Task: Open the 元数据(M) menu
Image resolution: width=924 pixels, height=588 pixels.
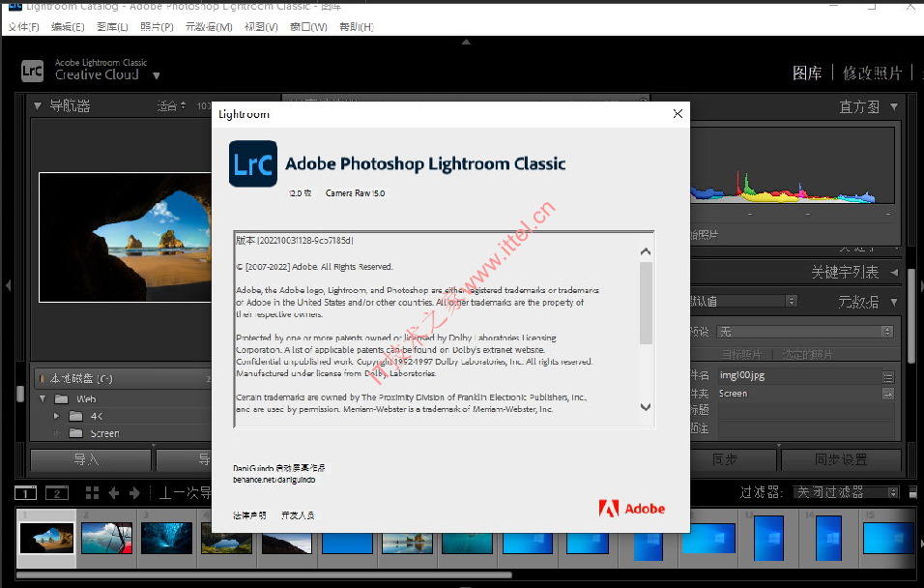Action: click(209, 27)
